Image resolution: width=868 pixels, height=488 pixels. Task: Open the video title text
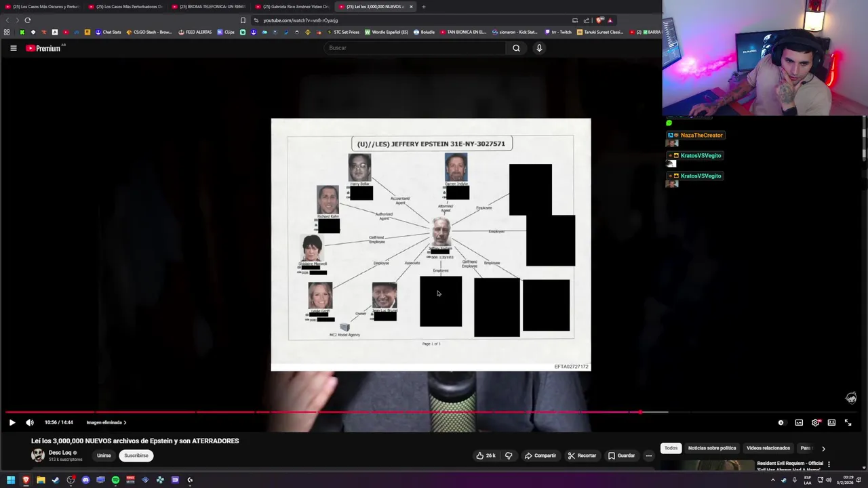pyautogui.click(x=135, y=441)
